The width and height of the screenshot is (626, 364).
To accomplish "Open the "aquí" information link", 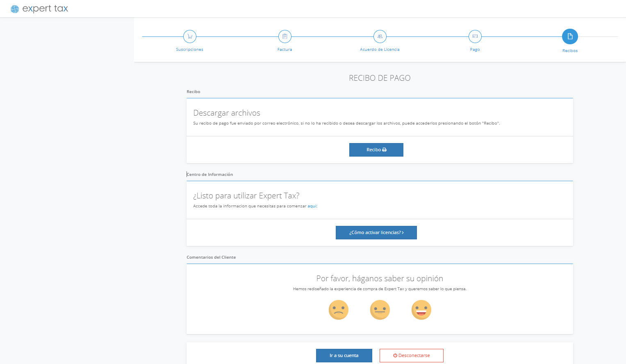I will click(312, 206).
